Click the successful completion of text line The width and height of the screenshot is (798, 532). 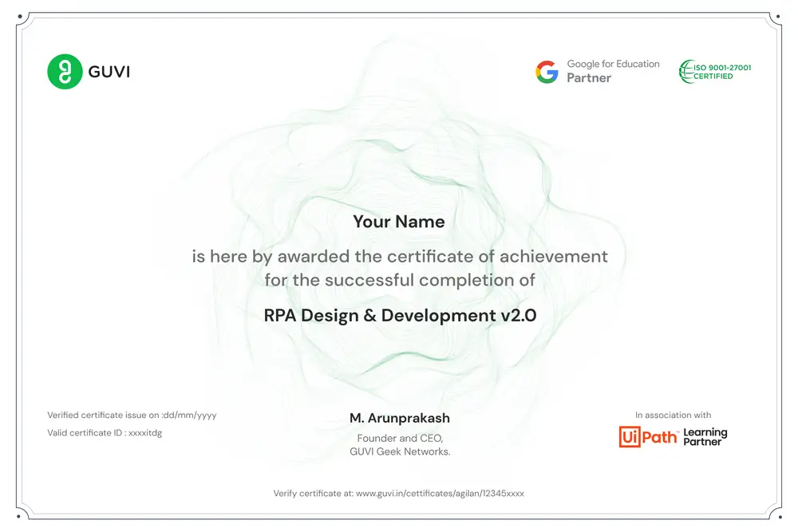coord(400,280)
